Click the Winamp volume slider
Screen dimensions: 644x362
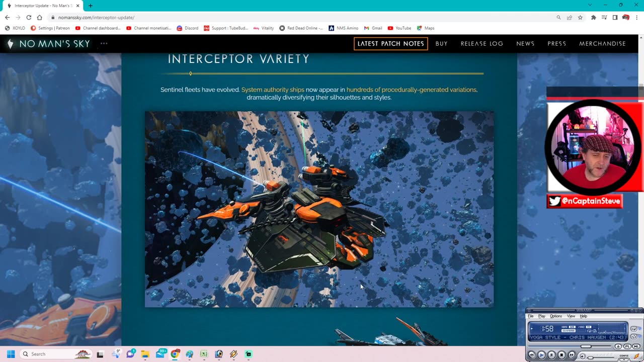pyautogui.click(x=601, y=358)
